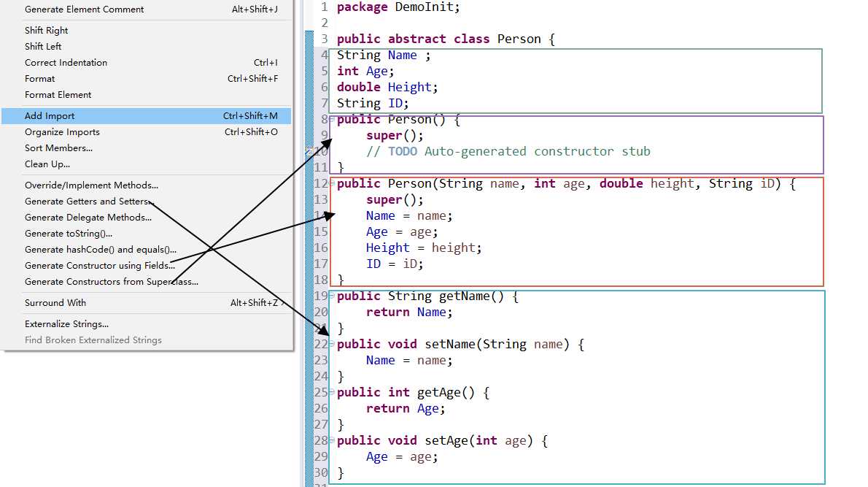
Task: Open Externalize Strings dialog
Action: click(x=66, y=324)
